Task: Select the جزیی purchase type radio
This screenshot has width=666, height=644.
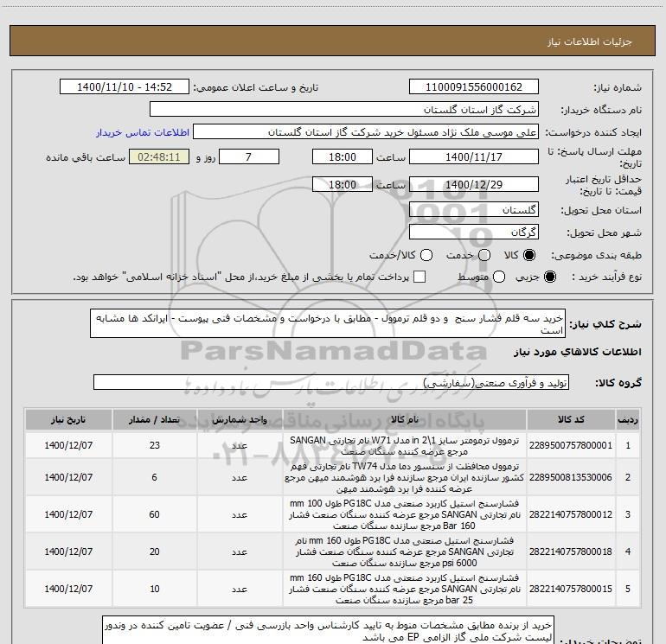Action: [549, 277]
